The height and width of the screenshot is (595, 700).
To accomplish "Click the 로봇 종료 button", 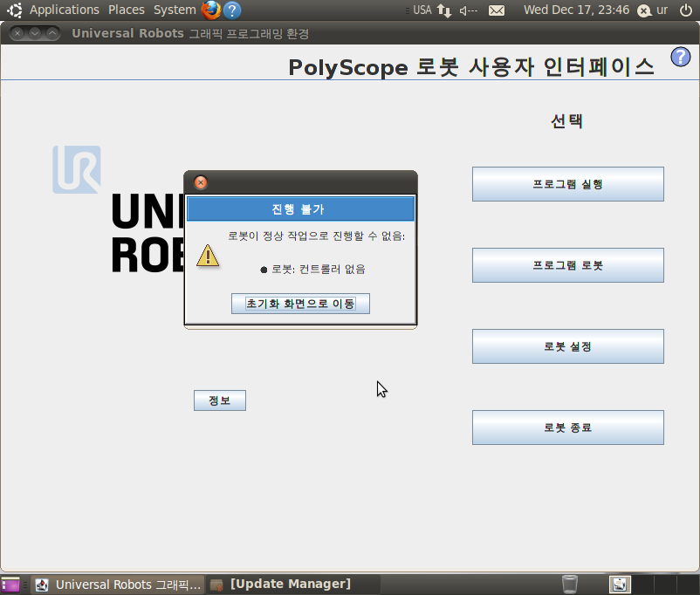I will pyautogui.click(x=568, y=427).
